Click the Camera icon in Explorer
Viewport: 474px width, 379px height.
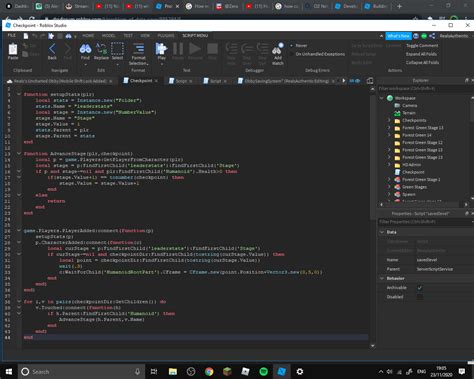[x=397, y=105]
